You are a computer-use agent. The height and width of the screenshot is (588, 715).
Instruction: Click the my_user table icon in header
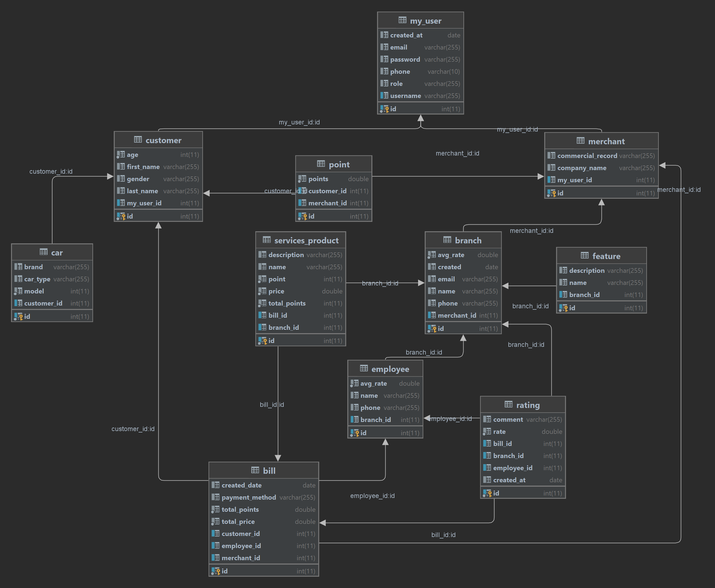(x=402, y=20)
